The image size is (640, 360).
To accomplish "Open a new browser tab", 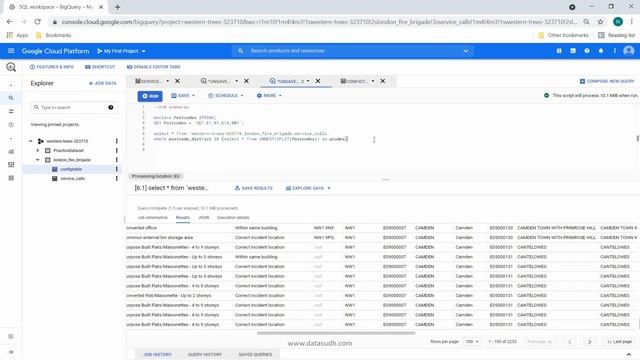I will (118, 7).
